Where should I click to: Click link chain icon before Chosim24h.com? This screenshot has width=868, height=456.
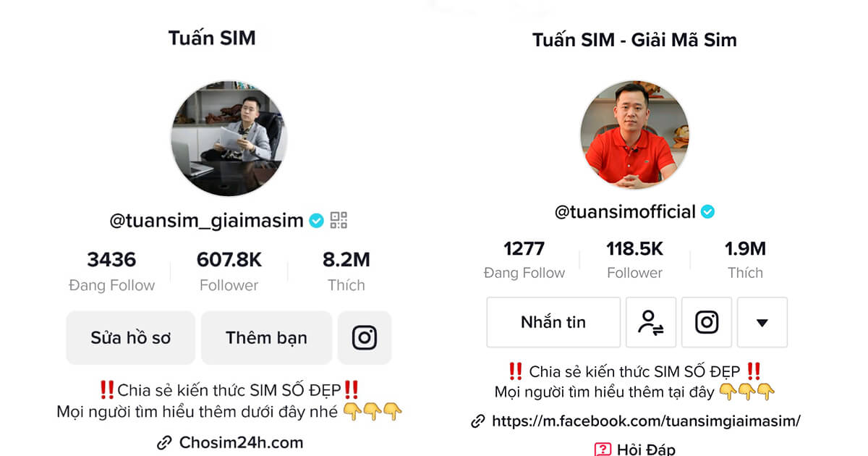click(x=165, y=442)
